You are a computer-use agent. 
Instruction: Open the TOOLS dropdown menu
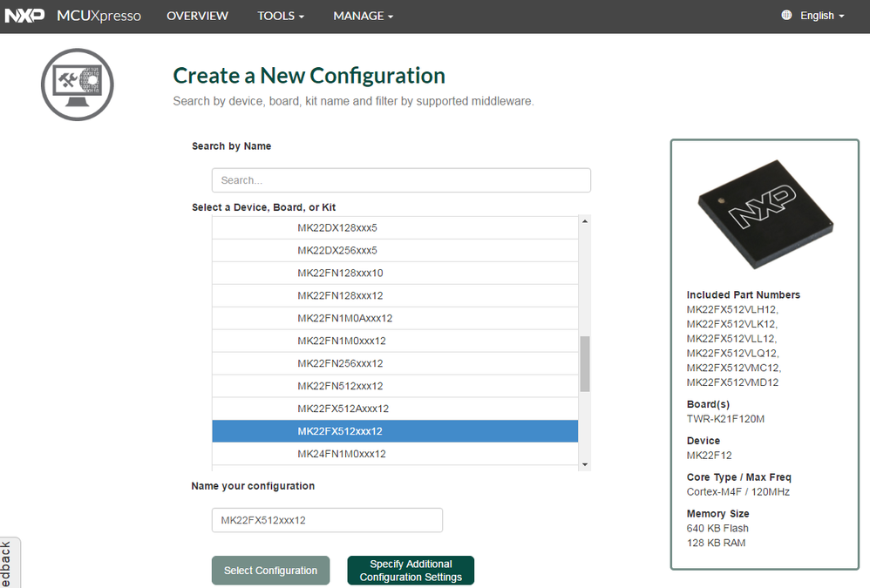[x=281, y=16]
